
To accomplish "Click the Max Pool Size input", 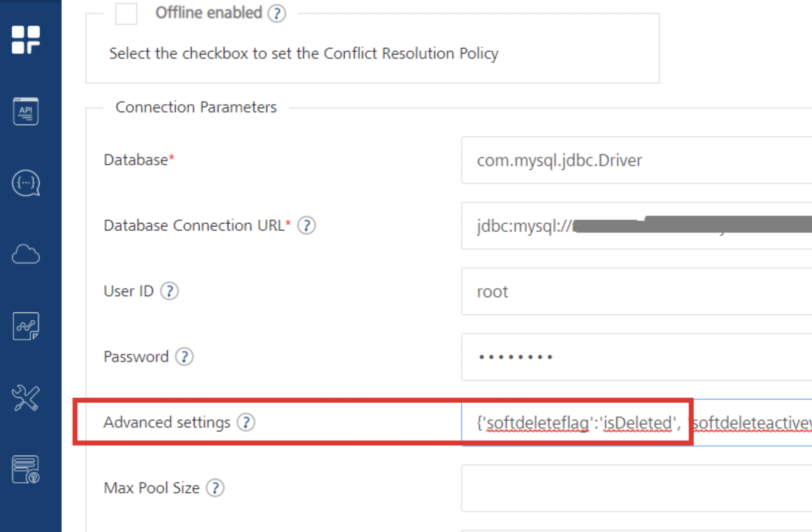I will point(636,488).
